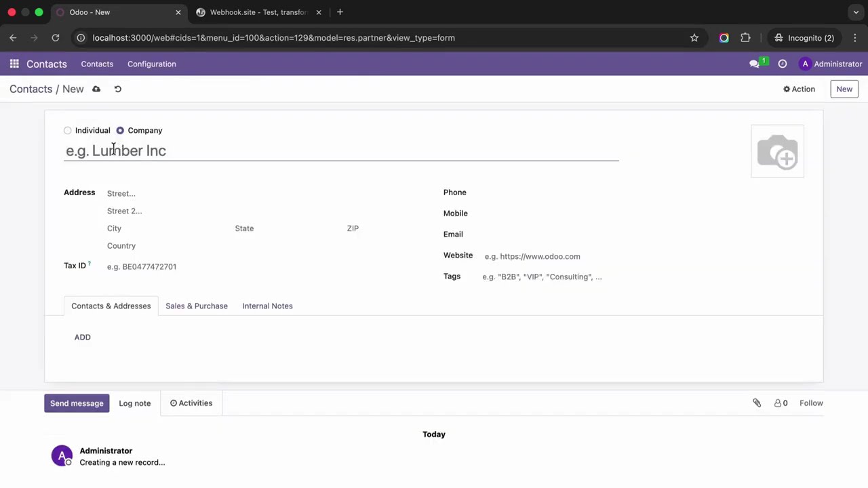This screenshot has height=488, width=868.
Task: Discard changes with the undo icon
Action: pos(118,89)
